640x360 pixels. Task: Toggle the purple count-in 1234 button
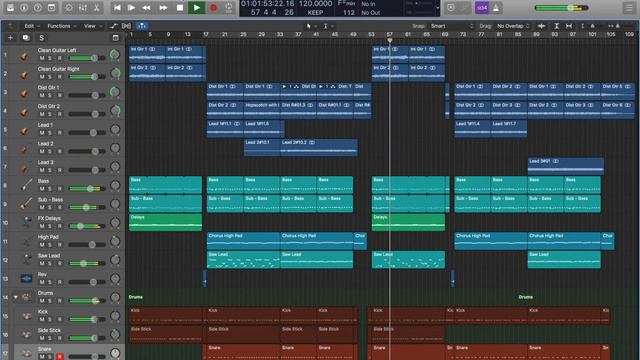click(x=482, y=8)
